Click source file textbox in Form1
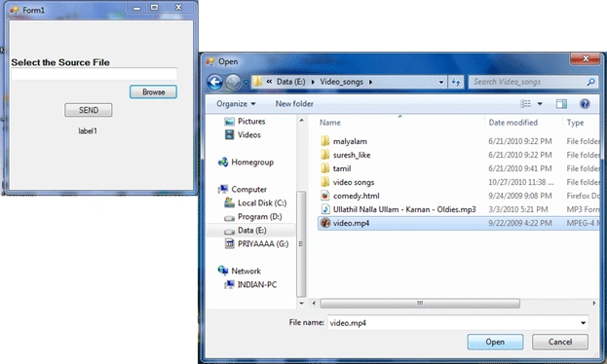Viewport: 607px width, 364px height. click(95, 74)
